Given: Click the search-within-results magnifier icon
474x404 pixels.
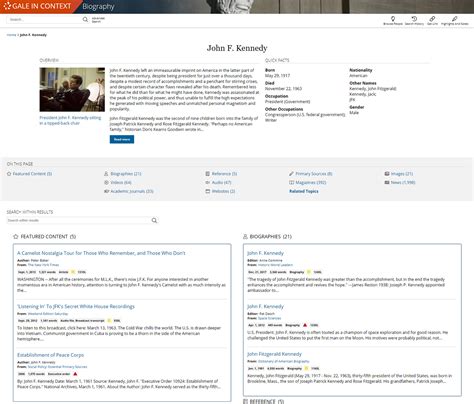Looking at the screenshot, I should coord(154,220).
